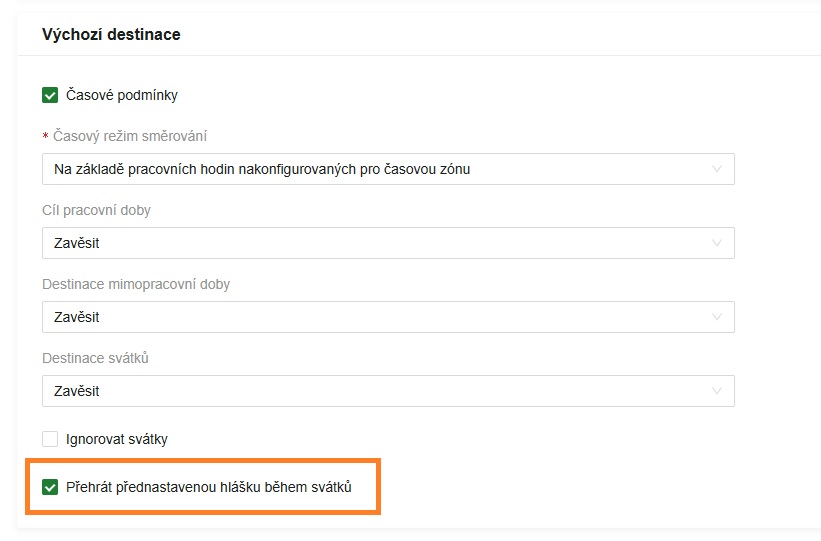Image resolution: width=821 pixels, height=541 pixels.
Task: Click the chevron arrow of Destinace svátků
Action: [x=716, y=391]
